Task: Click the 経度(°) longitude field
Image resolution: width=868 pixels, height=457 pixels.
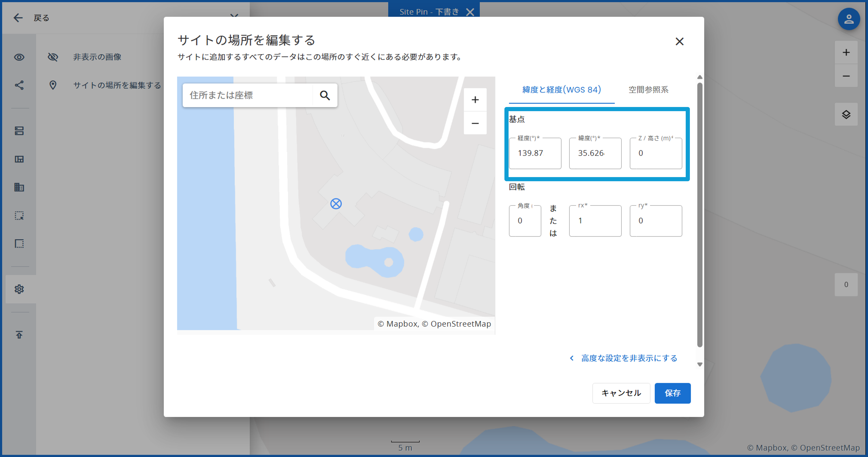Action: (535, 153)
